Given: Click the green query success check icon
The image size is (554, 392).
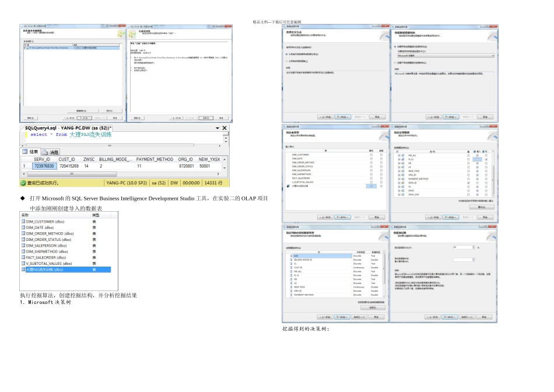Looking at the screenshot, I should 23,183.
